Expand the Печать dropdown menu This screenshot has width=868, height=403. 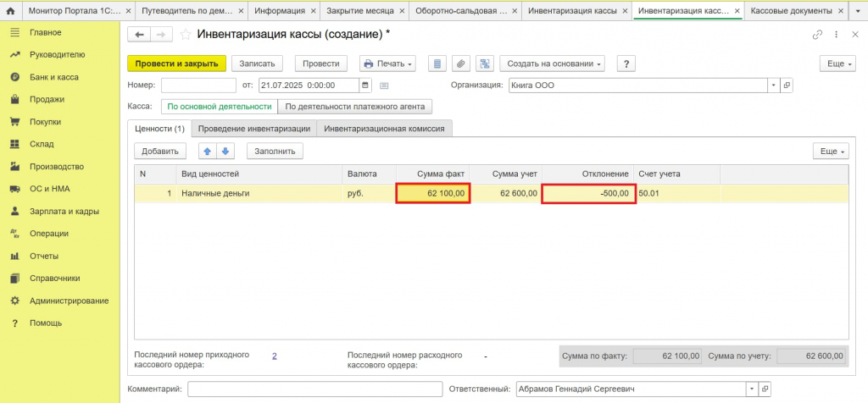(387, 63)
